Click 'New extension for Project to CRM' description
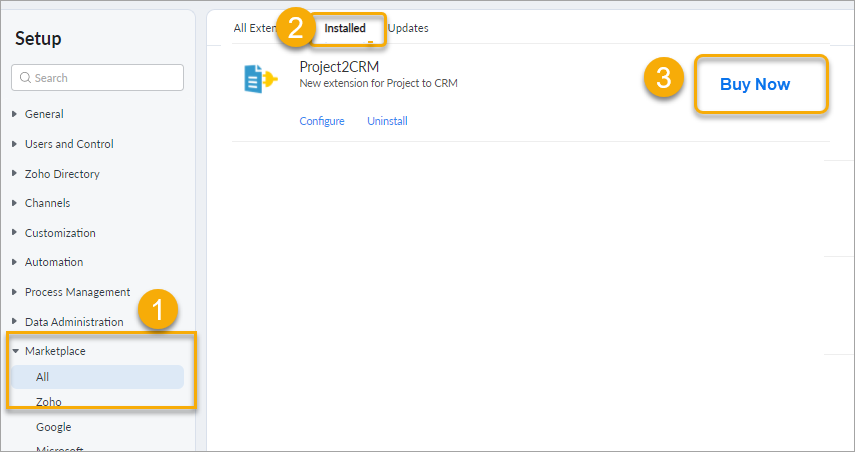 click(x=378, y=83)
